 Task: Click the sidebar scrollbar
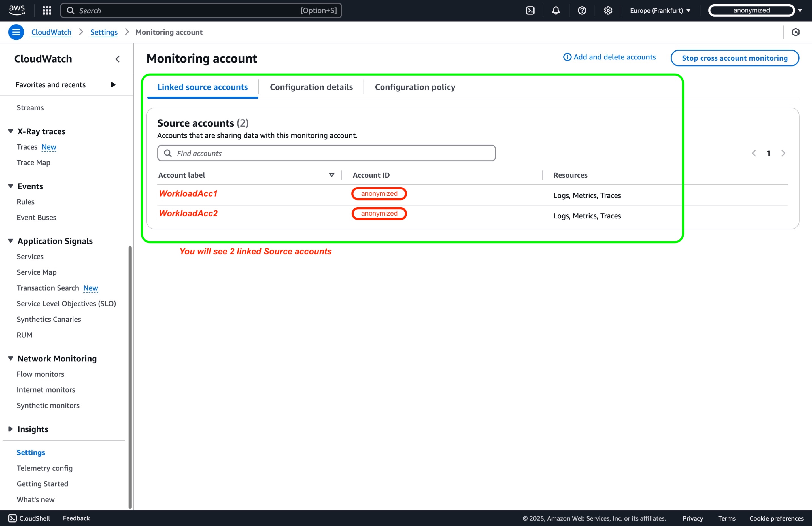(130, 377)
